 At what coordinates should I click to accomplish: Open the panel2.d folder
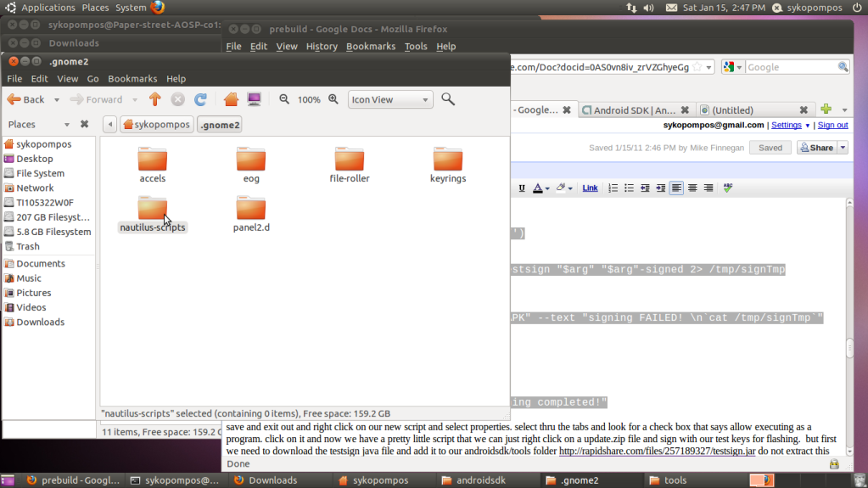[251, 214]
